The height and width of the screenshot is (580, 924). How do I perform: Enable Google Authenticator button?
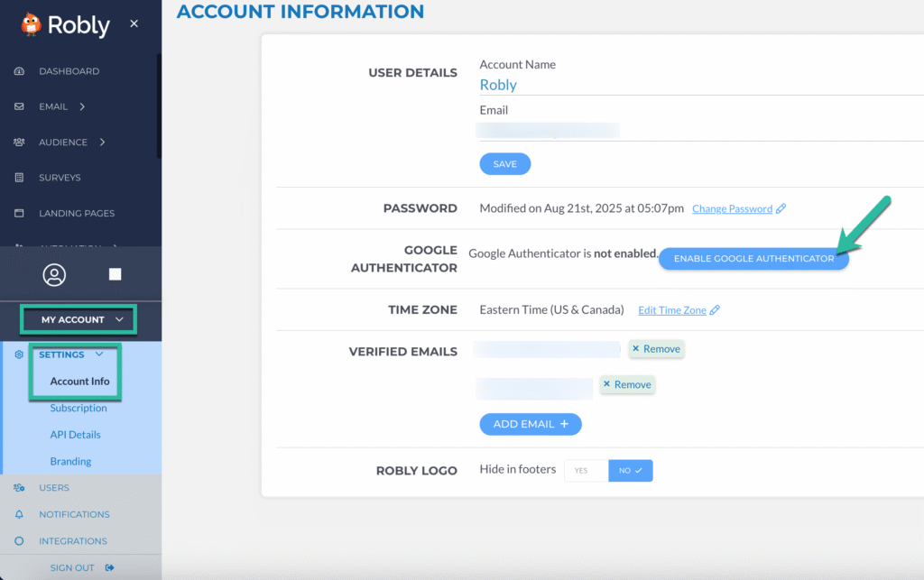[753, 259]
